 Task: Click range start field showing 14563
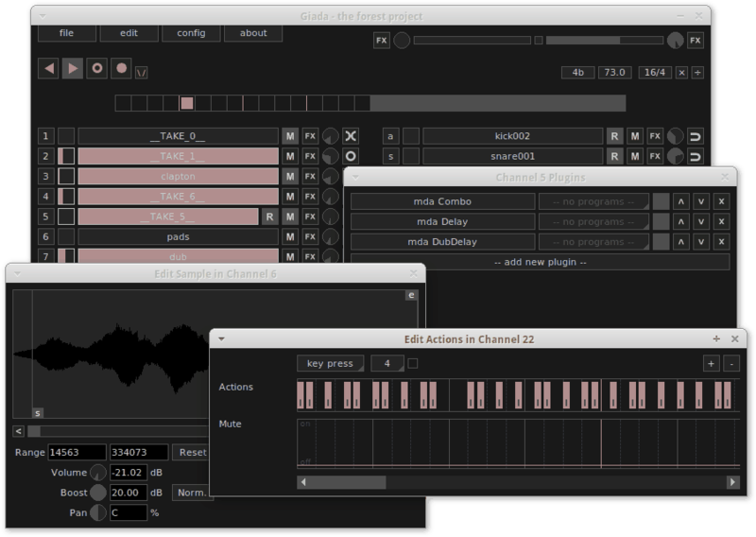coord(77,453)
